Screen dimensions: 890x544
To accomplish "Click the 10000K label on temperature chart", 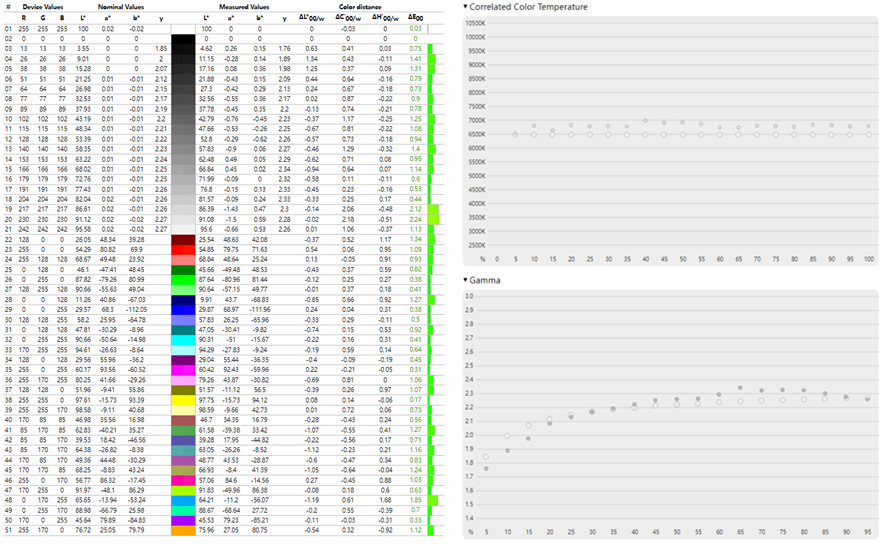I will coord(476,38).
